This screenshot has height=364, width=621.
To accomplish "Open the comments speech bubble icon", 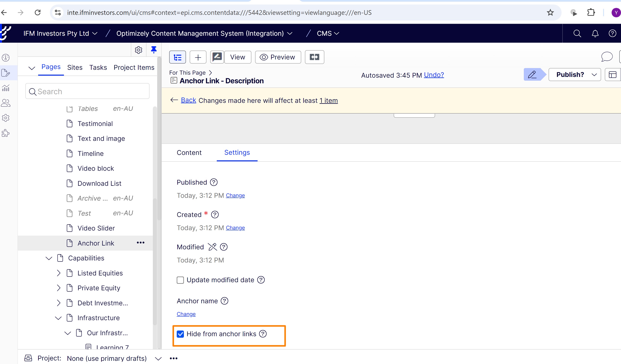I will [607, 57].
